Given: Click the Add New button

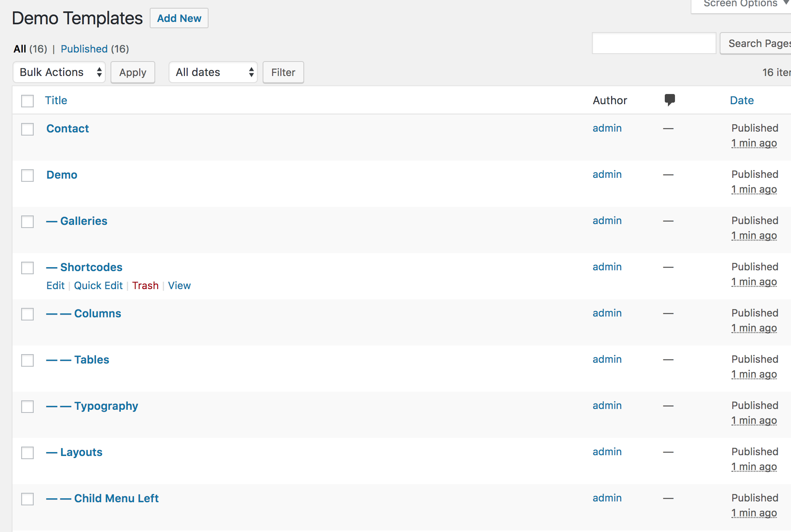Looking at the screenshot, I should [179, 18].
